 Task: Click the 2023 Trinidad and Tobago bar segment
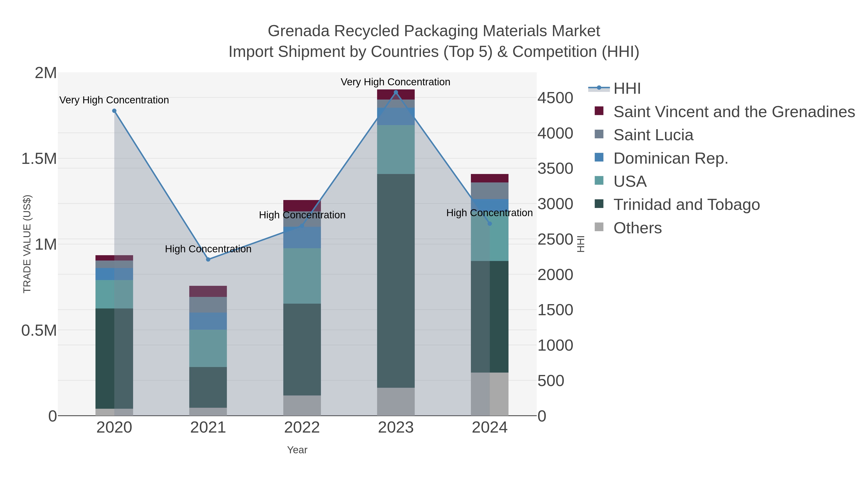coord(396,281)
